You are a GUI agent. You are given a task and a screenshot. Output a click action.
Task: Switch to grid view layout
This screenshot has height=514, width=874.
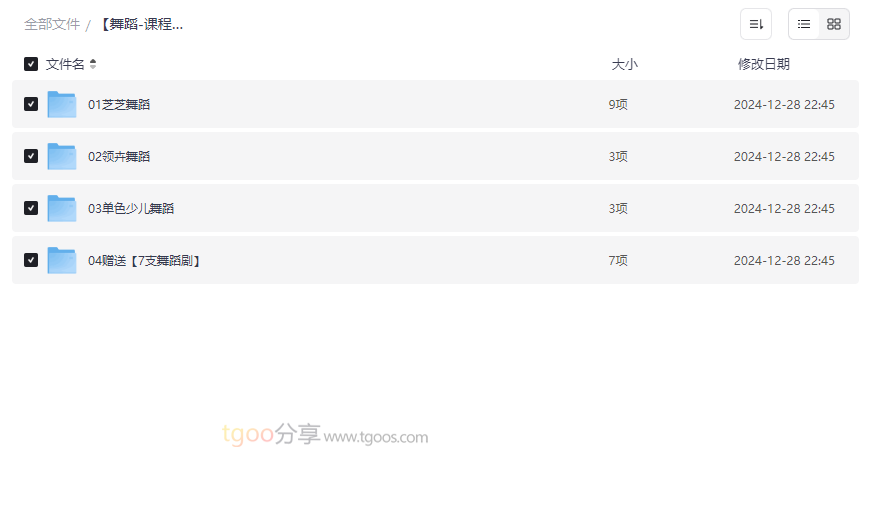[834, 24]
